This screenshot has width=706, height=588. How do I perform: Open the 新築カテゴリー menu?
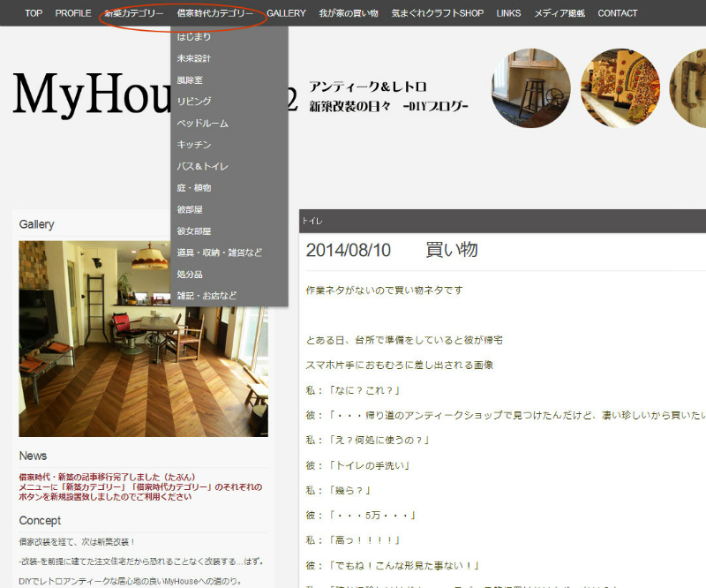pyautogui.click(x=133, y=13)
